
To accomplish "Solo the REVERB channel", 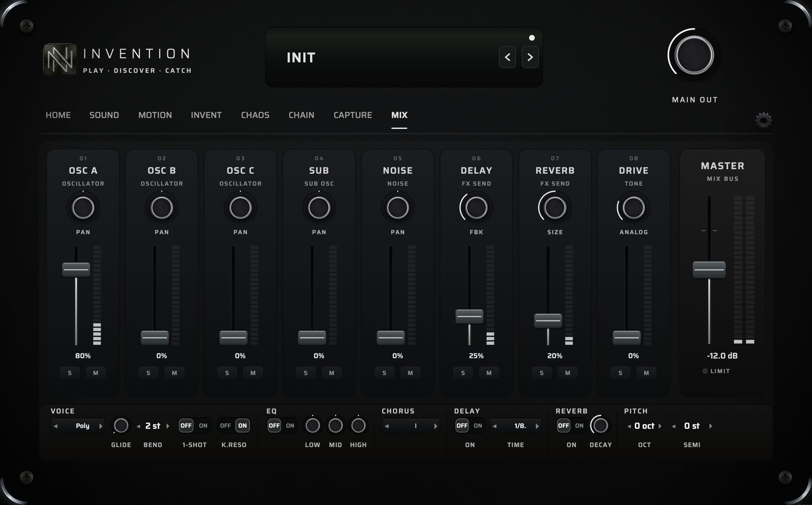I will (542, 373).
